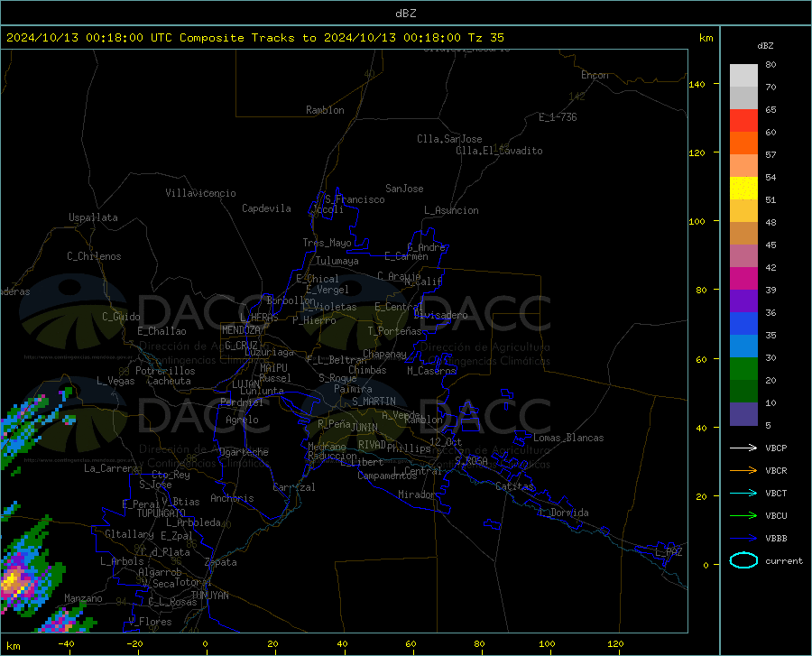The height and width of the screenshot is (656, 812).
Task: Click the white VBCP arrow in legend
Action: pyautogui.click(x=743, y=448)
